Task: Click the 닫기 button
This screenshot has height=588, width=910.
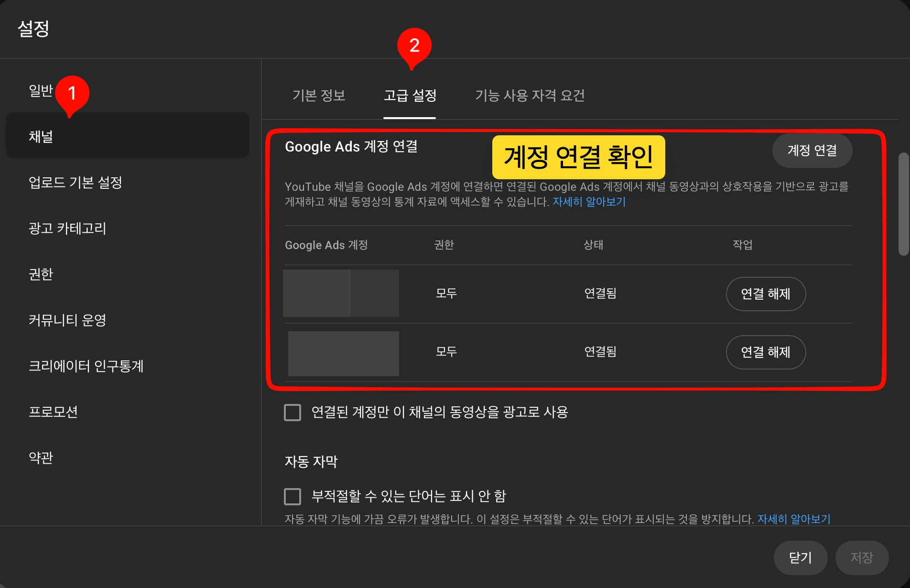Action: [801, 557]
